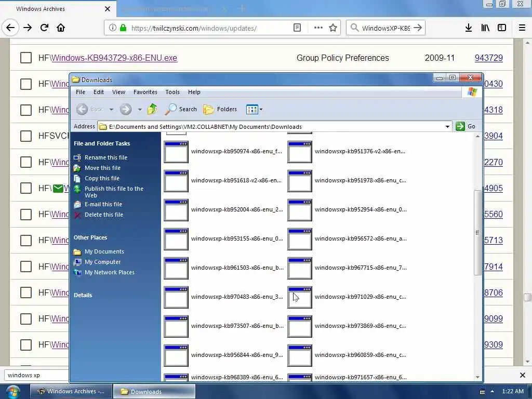Open the Tools menu in Downloads

172,92
